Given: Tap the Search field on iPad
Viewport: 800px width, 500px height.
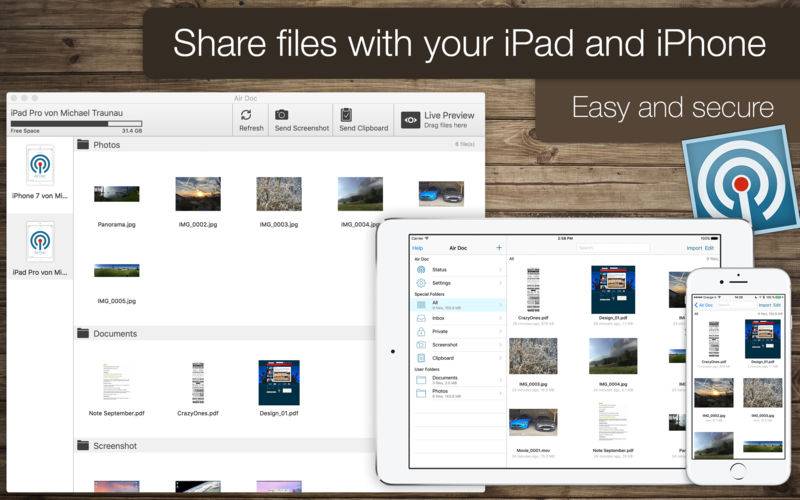Looking at the screenshot, I should click(614, 248).
